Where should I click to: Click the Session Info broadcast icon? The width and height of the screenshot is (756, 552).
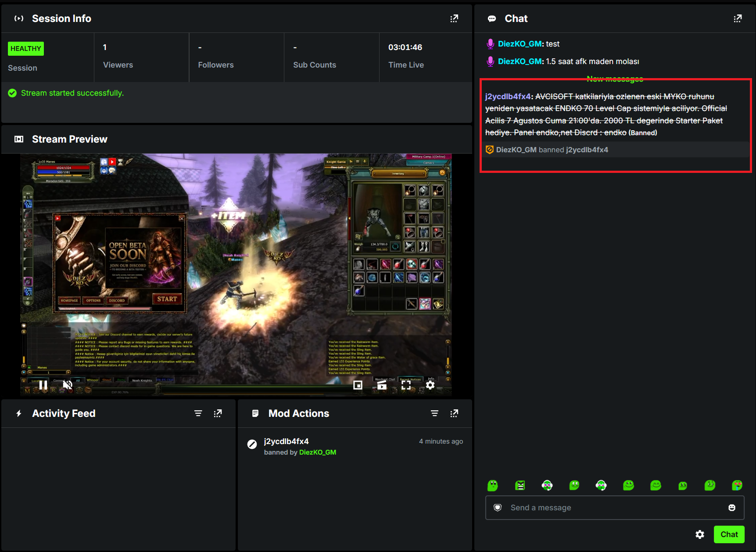[19, 18]
